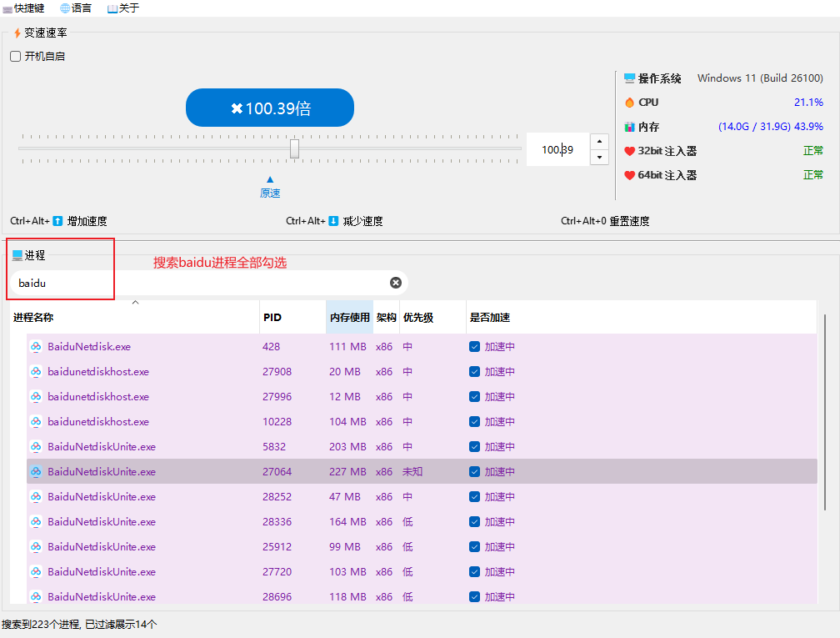
Task: Select the process name BaiduNetdisk.exe
Action: tap(89, 346)
